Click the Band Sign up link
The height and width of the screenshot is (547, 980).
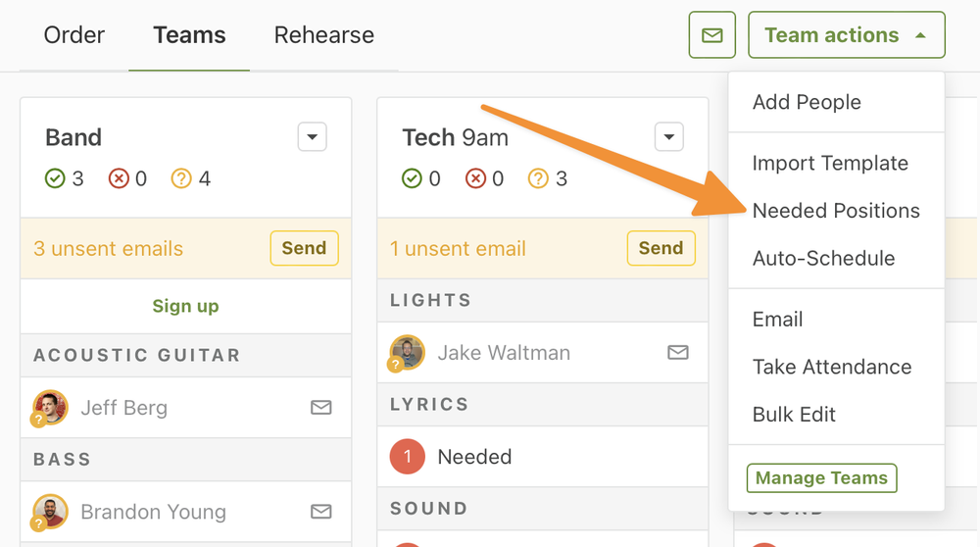click(x=185, y=306)
